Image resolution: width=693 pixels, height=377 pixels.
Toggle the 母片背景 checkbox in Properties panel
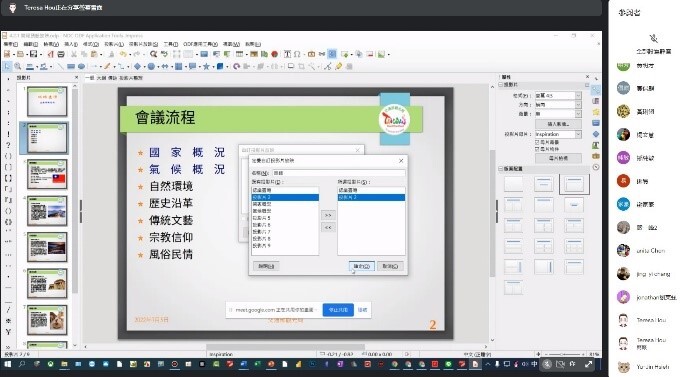pos(537,142)
